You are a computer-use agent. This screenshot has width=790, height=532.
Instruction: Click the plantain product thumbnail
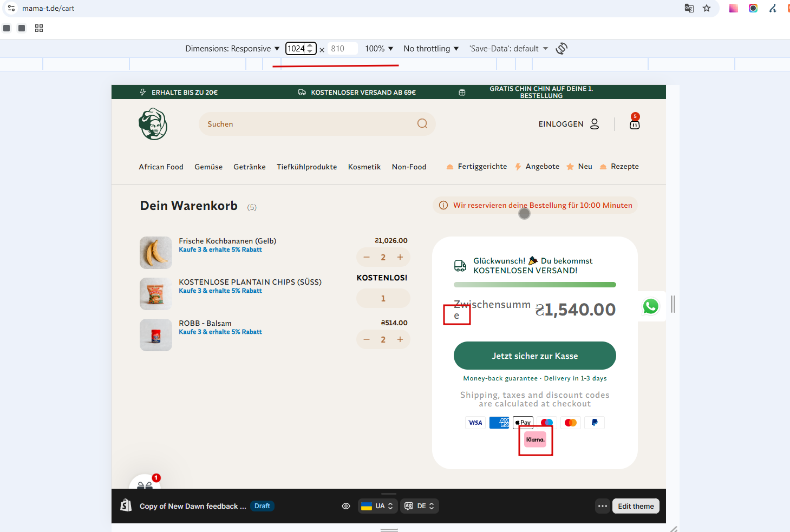click(x=156, y=253)
